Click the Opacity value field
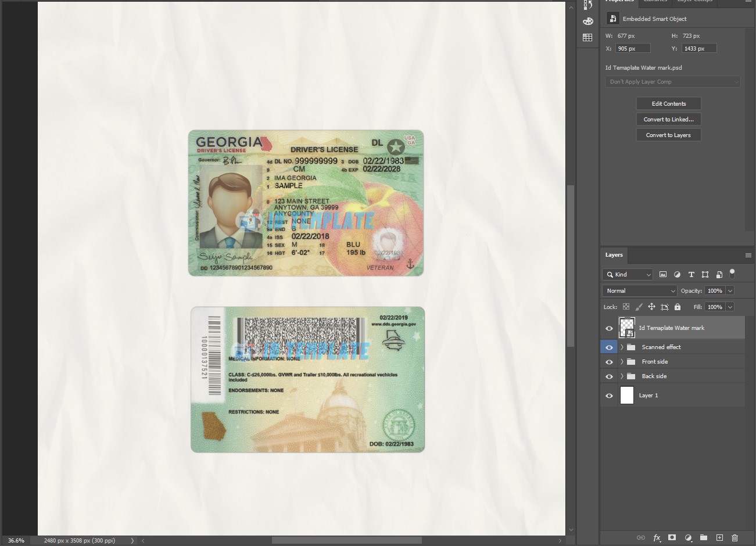This screenshot has width=756, height=546. tap(715, 290)
